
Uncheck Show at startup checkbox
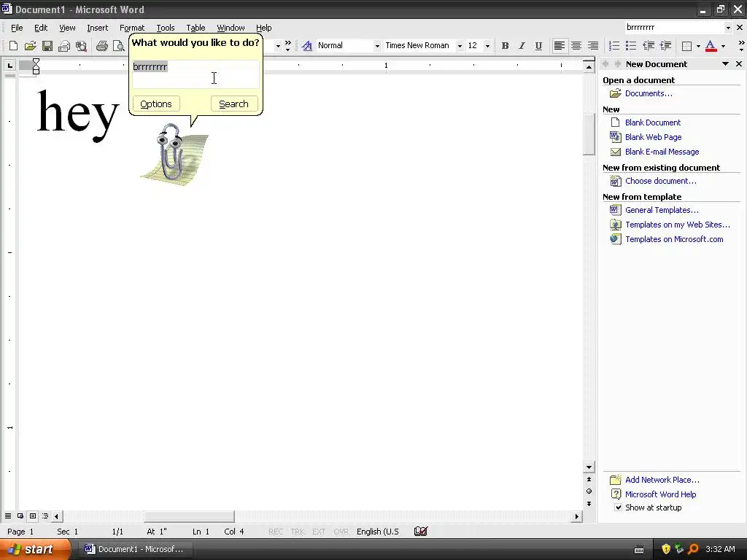coord(618,507)
